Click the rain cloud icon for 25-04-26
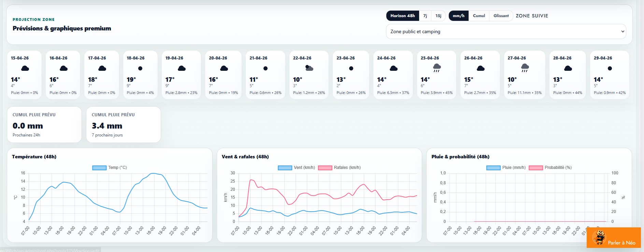This screenshot has width=644, height=252. click(x=437, y=68)
